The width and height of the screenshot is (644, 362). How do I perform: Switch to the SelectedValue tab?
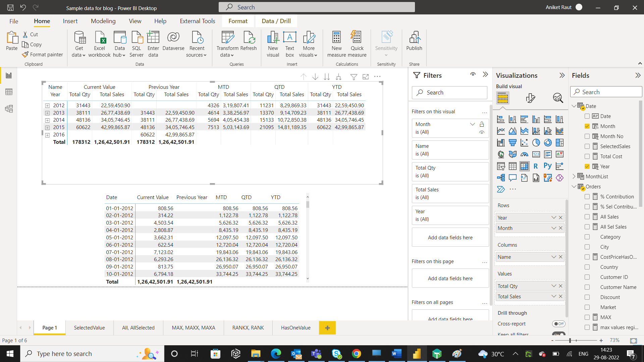click(89, 327)
